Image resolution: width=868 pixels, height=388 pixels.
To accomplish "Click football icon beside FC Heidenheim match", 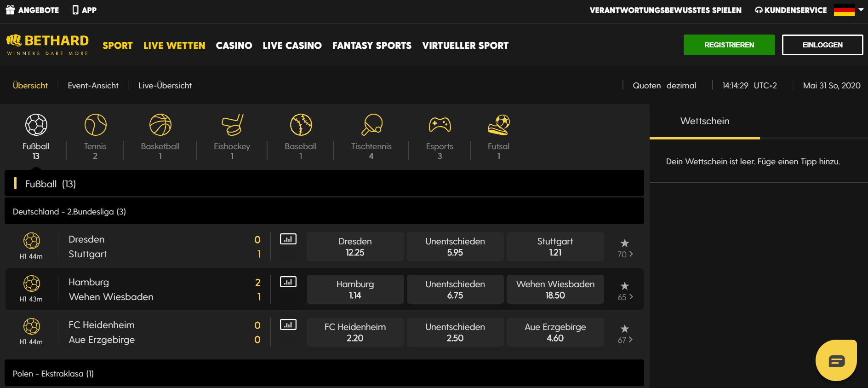I will [32, 326].
